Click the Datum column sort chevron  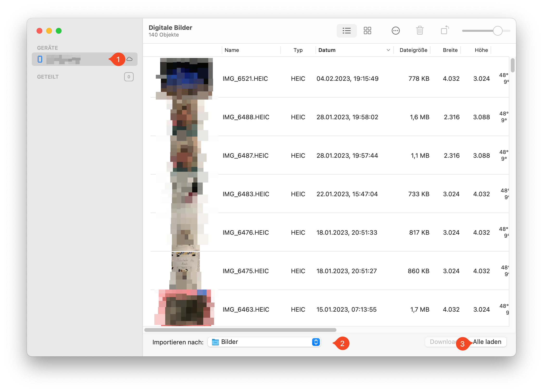click(388, 50)
